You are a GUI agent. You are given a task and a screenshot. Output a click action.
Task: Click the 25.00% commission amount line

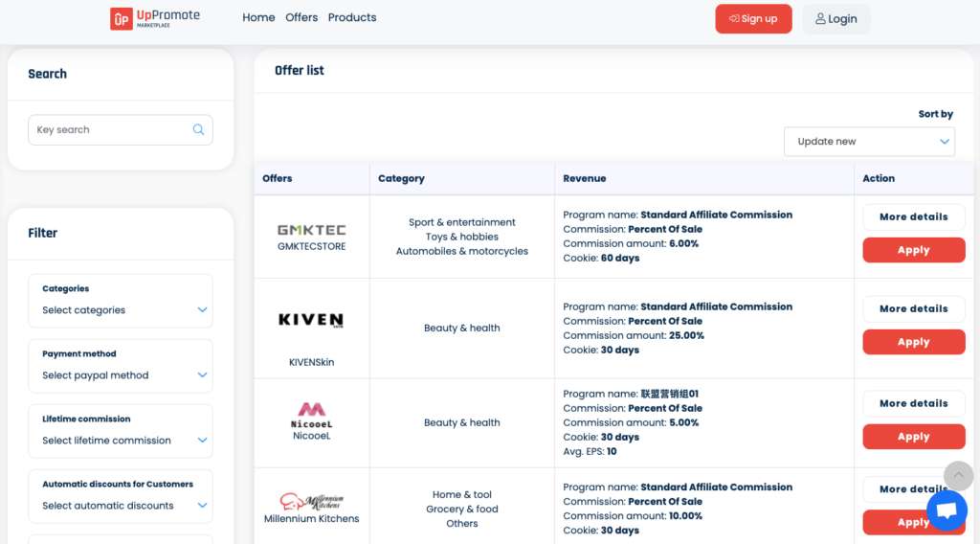point(634,335)
